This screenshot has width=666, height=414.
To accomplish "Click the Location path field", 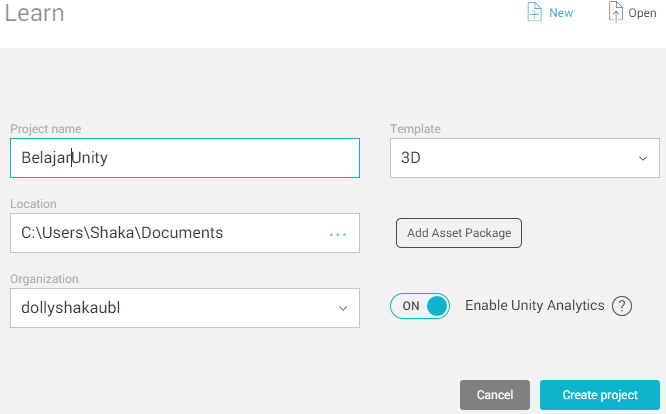I will pos(185,233).
